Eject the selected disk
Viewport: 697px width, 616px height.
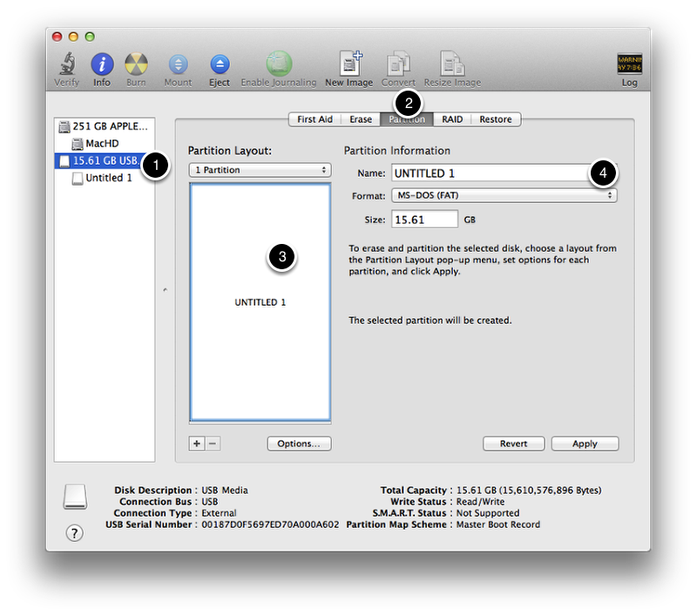(220, 64)
